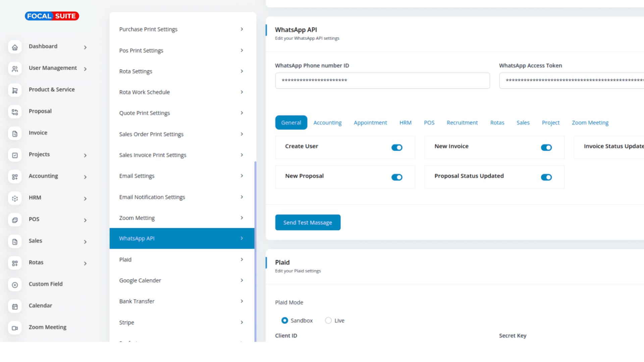Click the Invoice document icon
644x362 pixels.
15,134
